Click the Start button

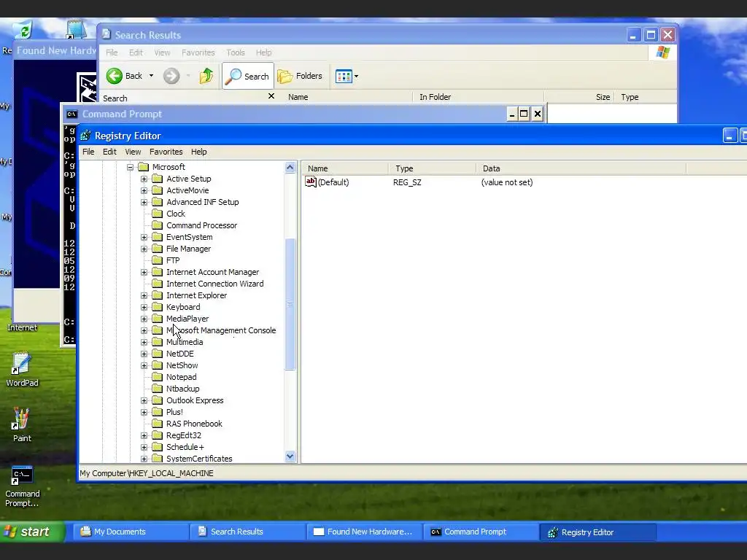31,532
